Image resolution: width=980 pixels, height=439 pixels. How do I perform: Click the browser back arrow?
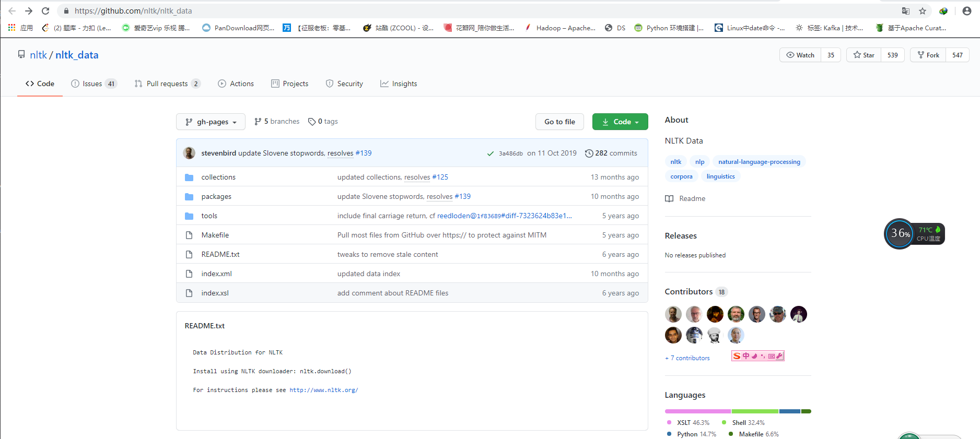pyautogui.click(x=12, y=11)
